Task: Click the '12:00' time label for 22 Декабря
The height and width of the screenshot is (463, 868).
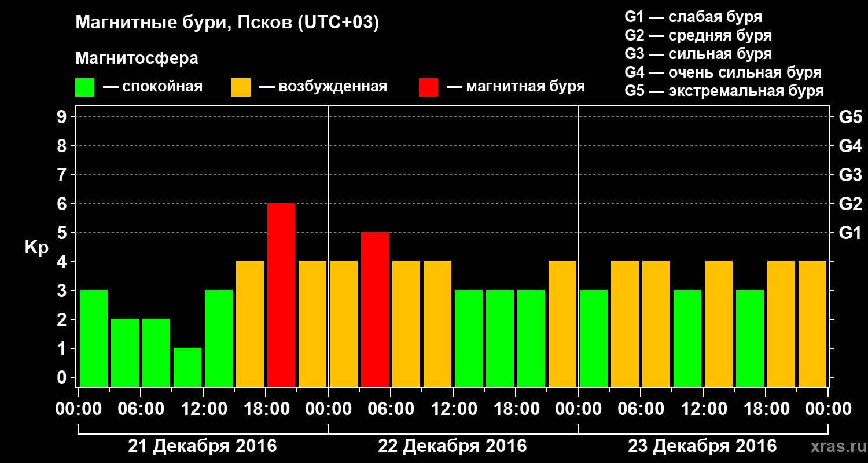Action: tap(453, 409)
